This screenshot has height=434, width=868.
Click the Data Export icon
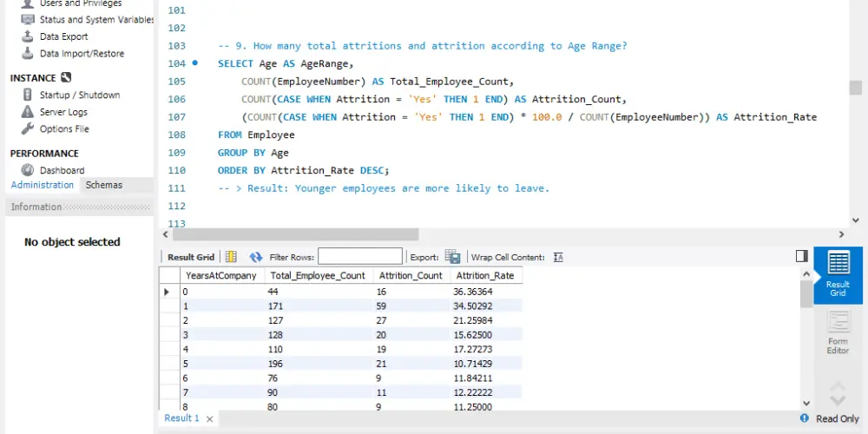[x=28, y=36]
